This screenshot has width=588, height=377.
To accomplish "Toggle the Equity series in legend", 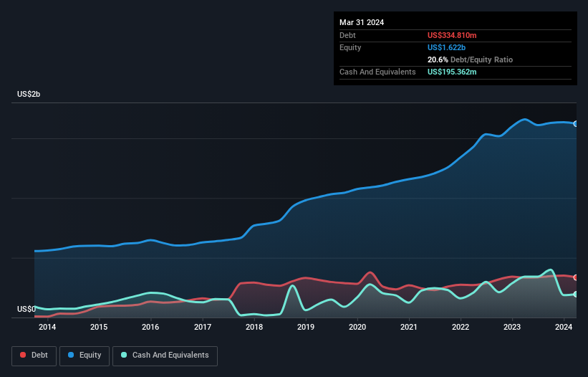I will pyautogui.click(x=84, y=355).
